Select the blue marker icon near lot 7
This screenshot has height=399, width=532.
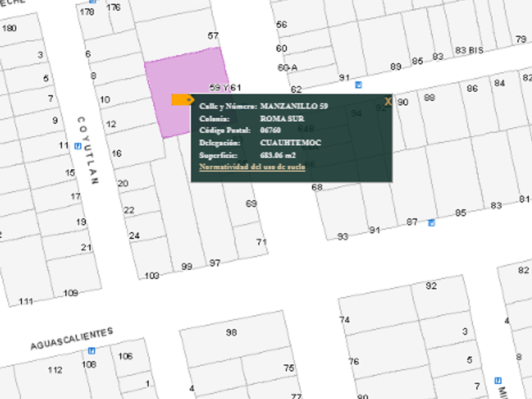(497, 380)
